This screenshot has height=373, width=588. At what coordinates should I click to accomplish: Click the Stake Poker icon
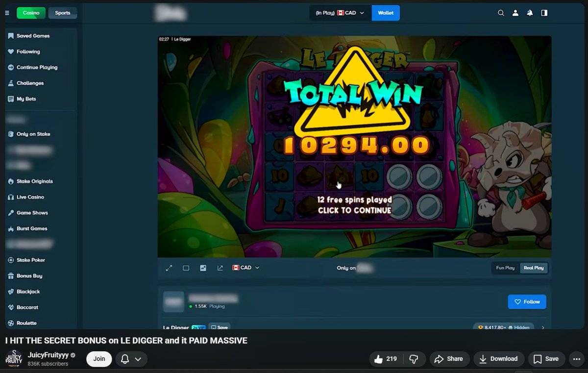tap(11, 260)
